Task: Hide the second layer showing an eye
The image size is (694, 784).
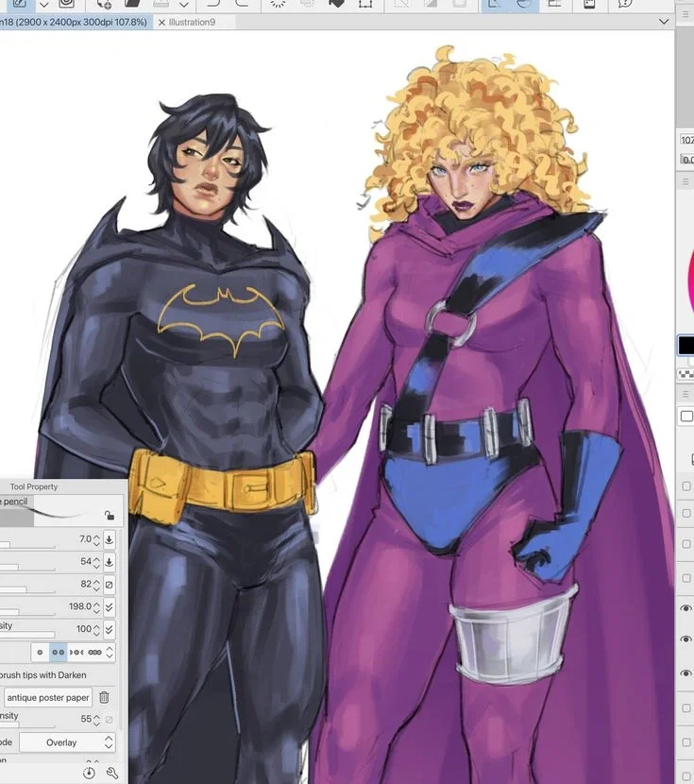Action: click(x=686, y=639)
